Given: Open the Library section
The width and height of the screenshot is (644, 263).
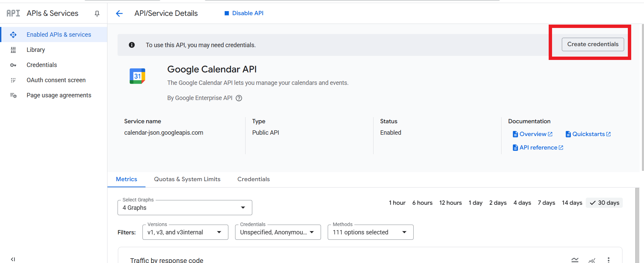Looking at the screenshot, I should click(54, 50).
